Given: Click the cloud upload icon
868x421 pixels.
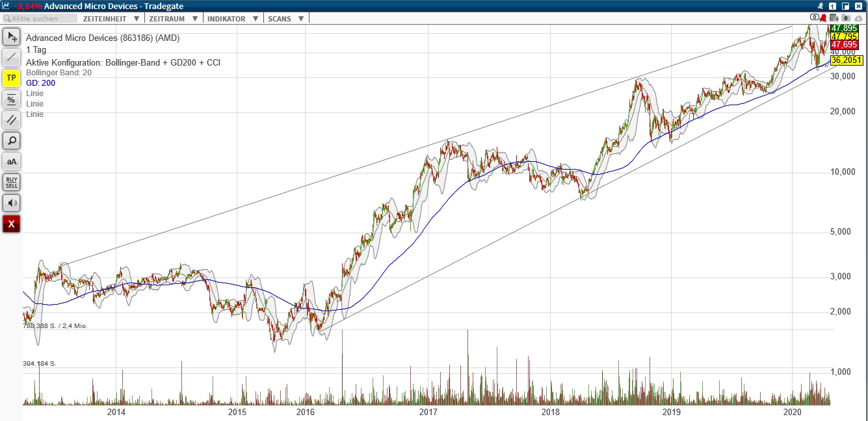Looking at the screenshot, I should coord(858,18).
